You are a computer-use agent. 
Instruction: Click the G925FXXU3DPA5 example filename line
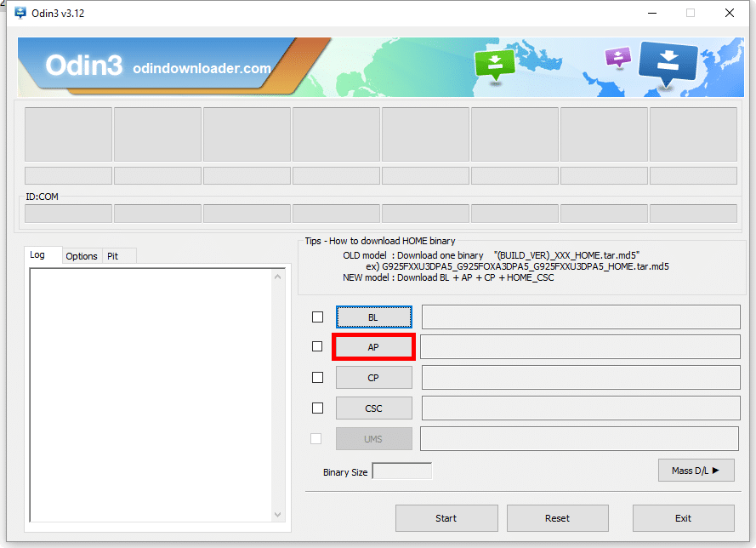[517, 266]
